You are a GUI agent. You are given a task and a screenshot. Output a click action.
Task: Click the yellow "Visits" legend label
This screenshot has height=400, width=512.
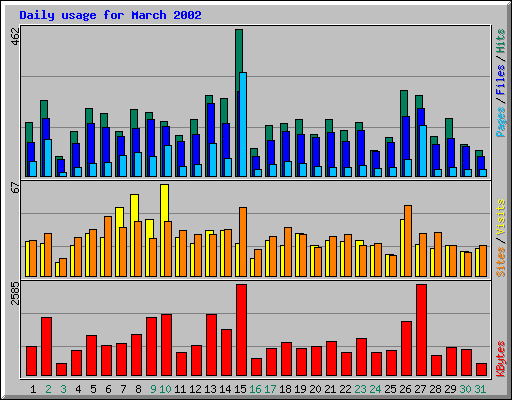pyautogui.click(x=500, y=218)
